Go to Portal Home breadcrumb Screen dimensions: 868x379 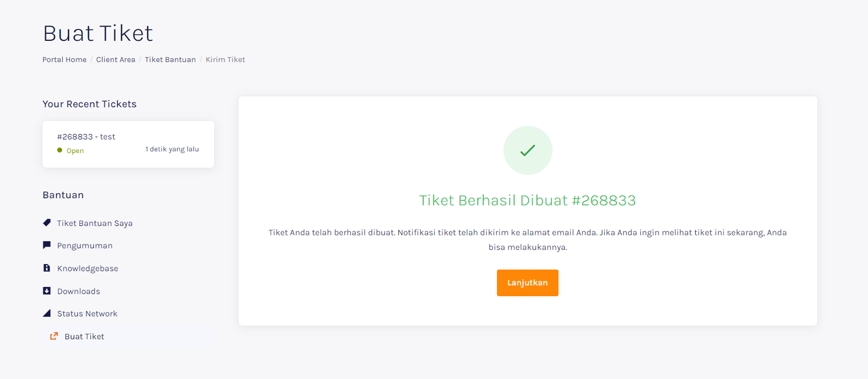point(64,59)
